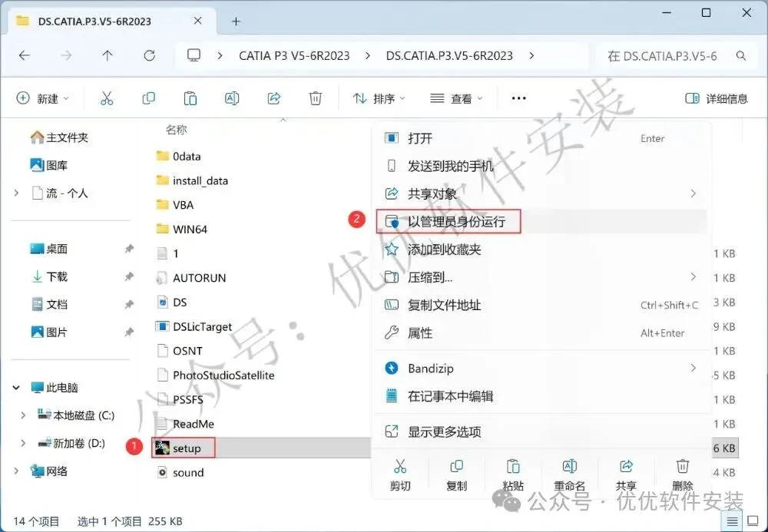
Task: Select 添加到收藏夹 in context menu
Action: 541,249
